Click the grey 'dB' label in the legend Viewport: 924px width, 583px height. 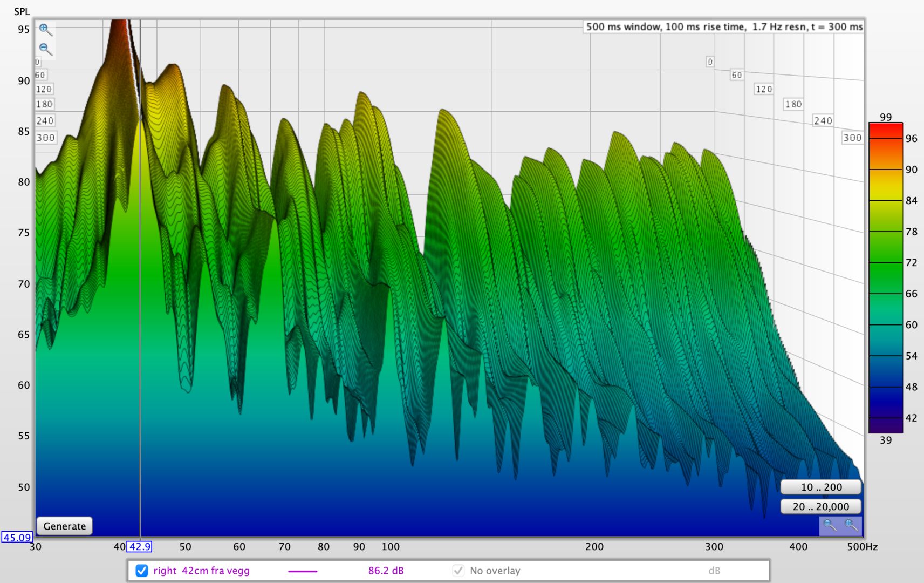714,571
